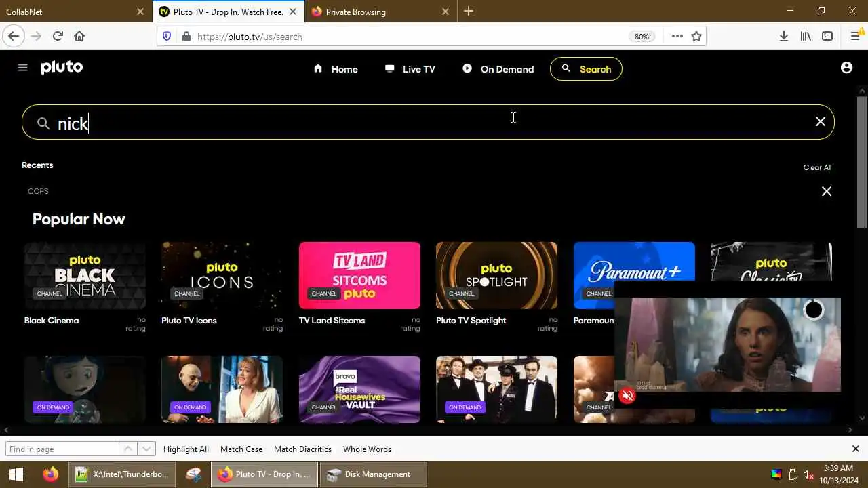Switch to Thunderbolt folder taskbar item
The width and height of the screenshot is (868, 488).
click(x=122, y=474)
